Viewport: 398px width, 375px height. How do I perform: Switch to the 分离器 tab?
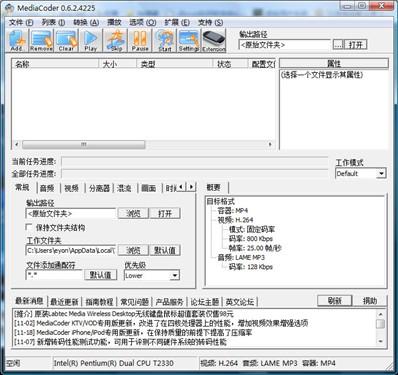click(x=99, y=188)
